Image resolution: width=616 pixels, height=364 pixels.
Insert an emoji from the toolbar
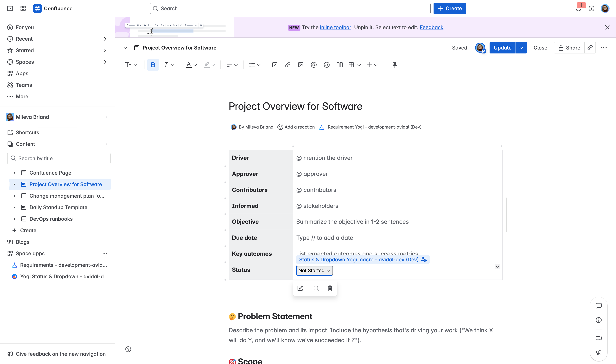(327, 65)
